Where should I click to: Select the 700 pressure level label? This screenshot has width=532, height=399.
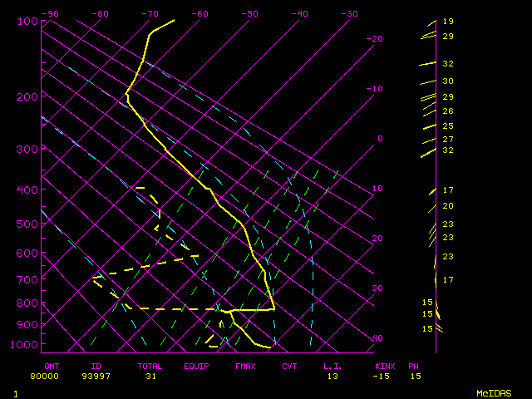point(27,279)
